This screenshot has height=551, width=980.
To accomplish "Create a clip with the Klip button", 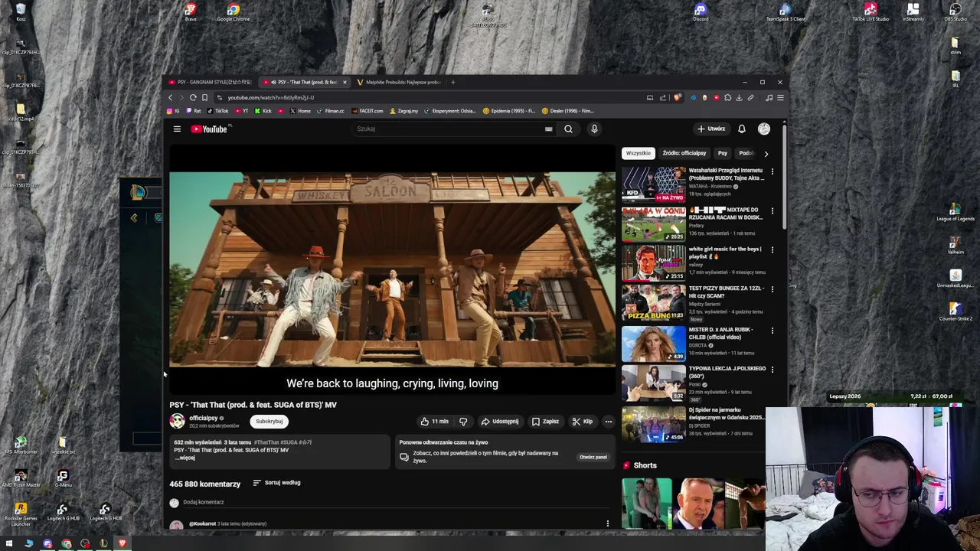I will coord(583,421).
